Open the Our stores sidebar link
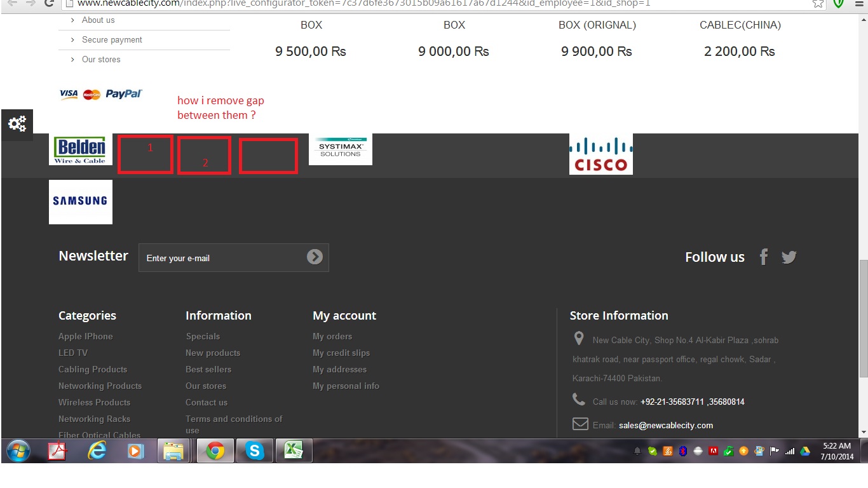This screenshot has width=868, height=488. click(101, 60)
